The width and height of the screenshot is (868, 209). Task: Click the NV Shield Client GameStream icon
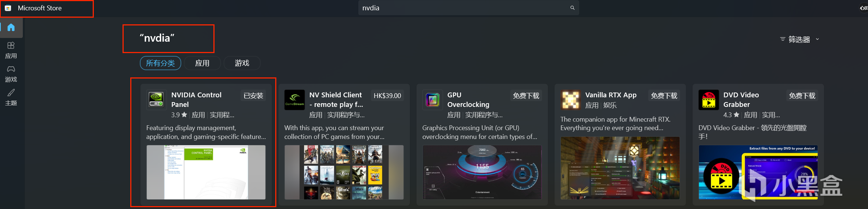pyautogui.click(x=294, y=100)
